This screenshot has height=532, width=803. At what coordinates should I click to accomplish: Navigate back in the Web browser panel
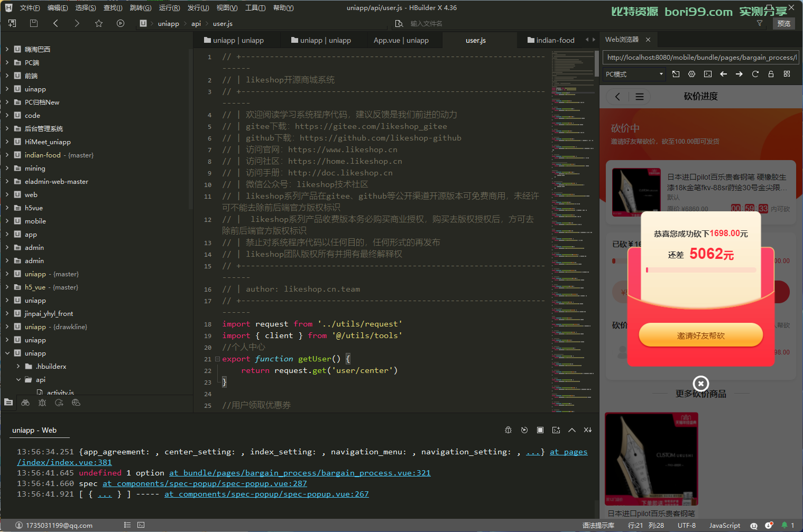click(x=724, y=74)
